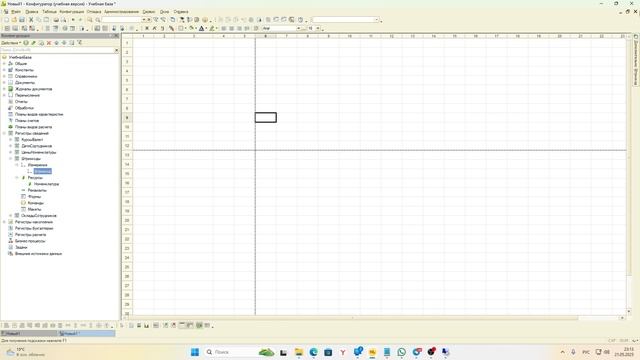
Task: Open the Сервис menu
Action: pos(149,12)
